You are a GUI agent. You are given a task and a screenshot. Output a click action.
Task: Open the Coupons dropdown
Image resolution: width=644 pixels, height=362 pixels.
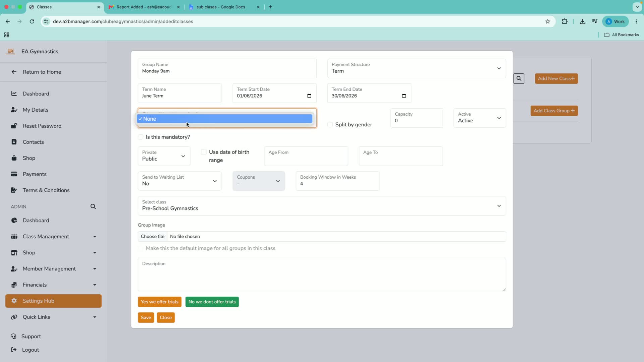pos(259,181)
